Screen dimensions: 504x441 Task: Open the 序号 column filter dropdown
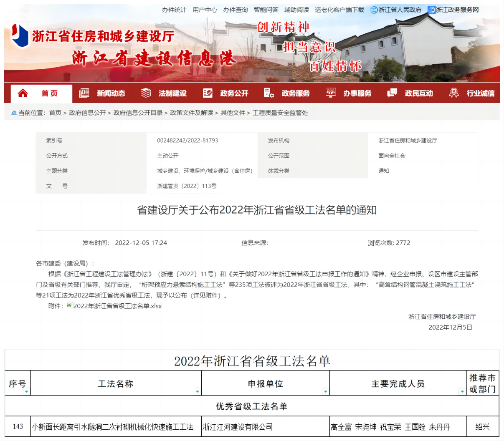26,392
